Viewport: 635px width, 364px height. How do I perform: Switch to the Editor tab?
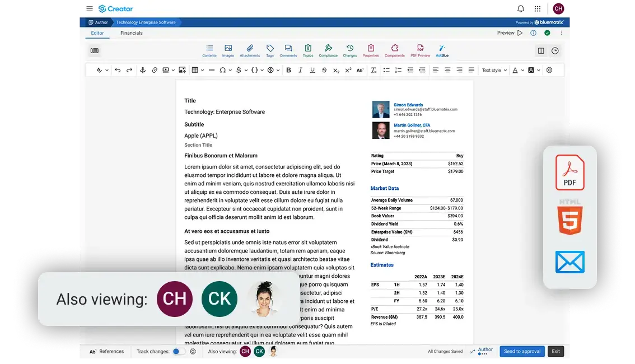(x=97, y=33)
